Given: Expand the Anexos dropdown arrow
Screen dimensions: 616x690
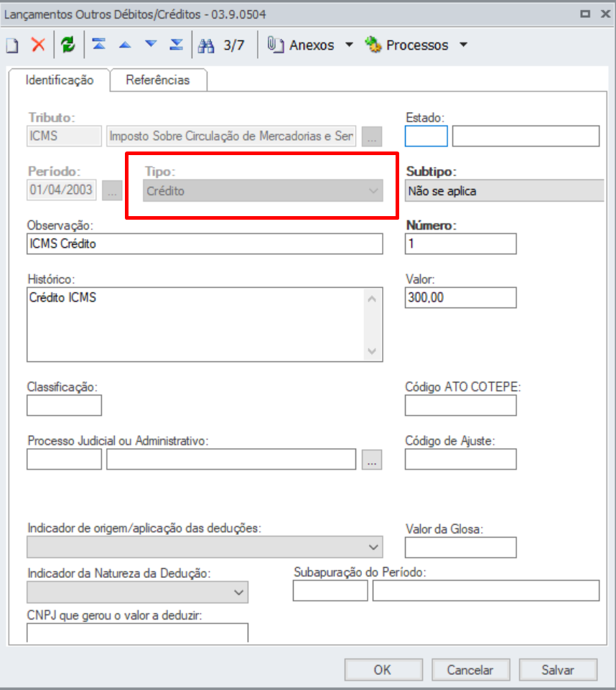Looking at the screenshot, I should (349, 45).
